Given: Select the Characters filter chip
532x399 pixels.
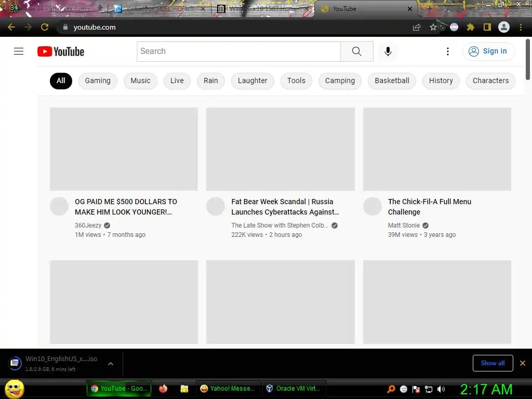Looking at the screenshot, I should click(x=490, y=81).
